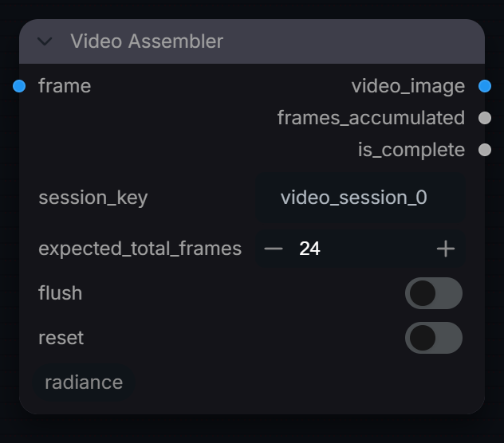504x443 pixels.
Task: Increase expected_total_frames with plus icon
Action: tap(446, 249)
